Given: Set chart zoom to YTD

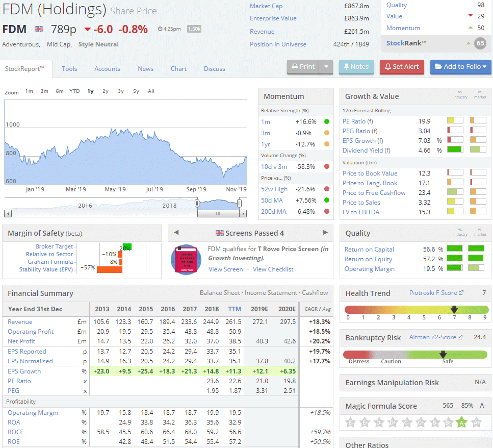Looking at the screenshot, I should [x=74, y=91].
